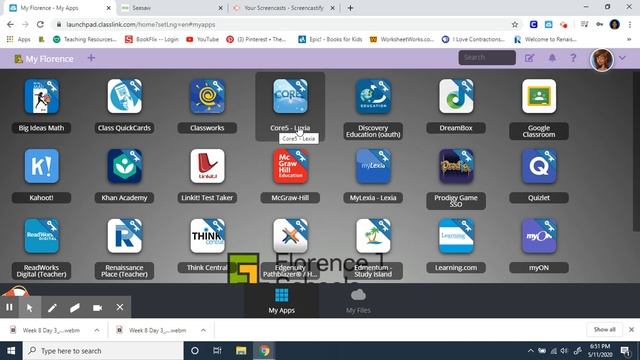Open the WorksheetWorks bookmark

pos(402,39)
